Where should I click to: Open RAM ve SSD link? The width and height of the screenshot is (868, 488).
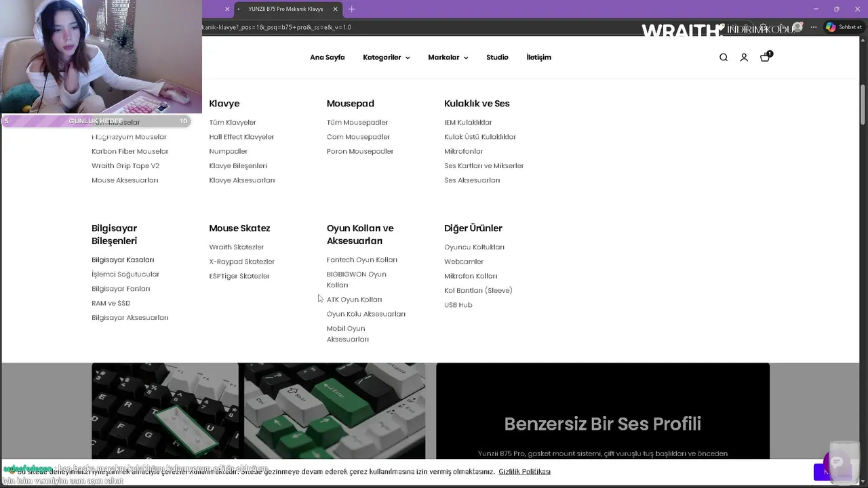pos(111,303)
